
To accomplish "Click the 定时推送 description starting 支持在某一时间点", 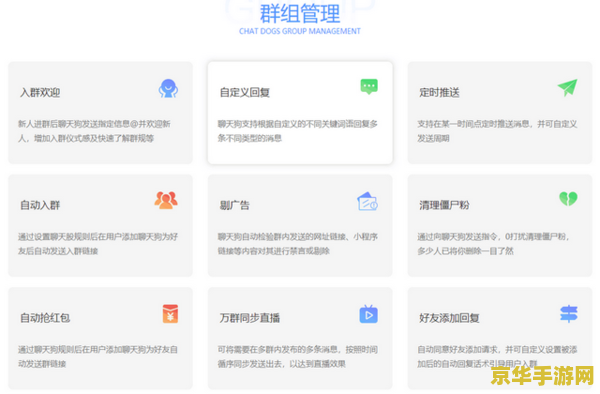I will 497,131.
